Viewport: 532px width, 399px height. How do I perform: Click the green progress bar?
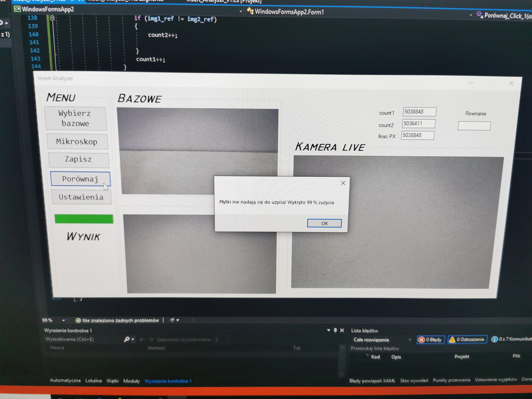(x=84, y=219)
